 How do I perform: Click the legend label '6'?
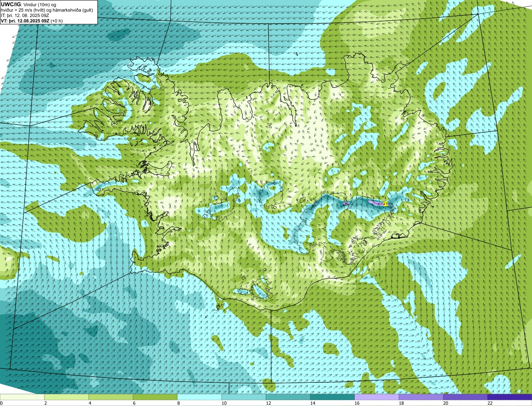134,403
